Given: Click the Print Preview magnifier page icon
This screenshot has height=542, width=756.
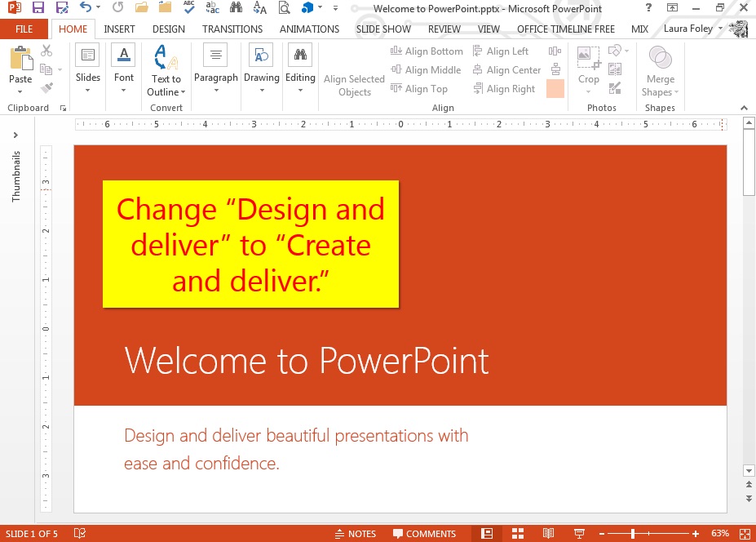Looking at the screenshot, I should pyautogui.click(x=284, y=7).
